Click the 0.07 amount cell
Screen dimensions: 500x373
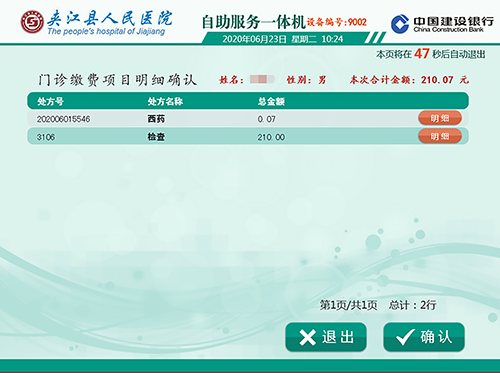(x=266, y=119)
